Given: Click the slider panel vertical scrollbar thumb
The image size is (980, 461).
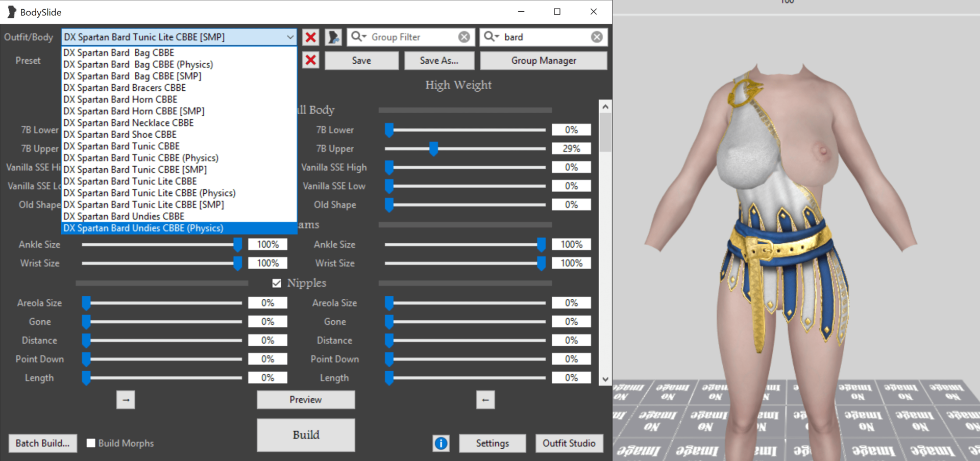Looking at the screenshot, I should click(605, 132).
